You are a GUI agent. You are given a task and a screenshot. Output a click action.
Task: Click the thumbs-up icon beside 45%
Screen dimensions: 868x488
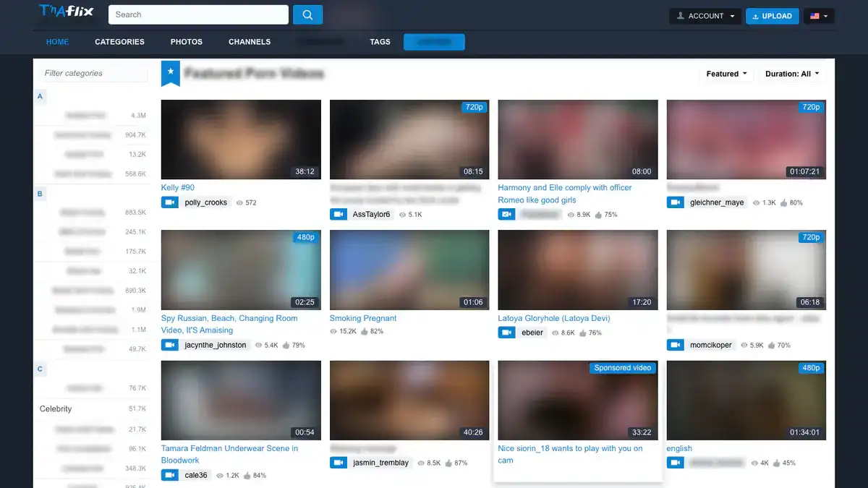(777, 463)
